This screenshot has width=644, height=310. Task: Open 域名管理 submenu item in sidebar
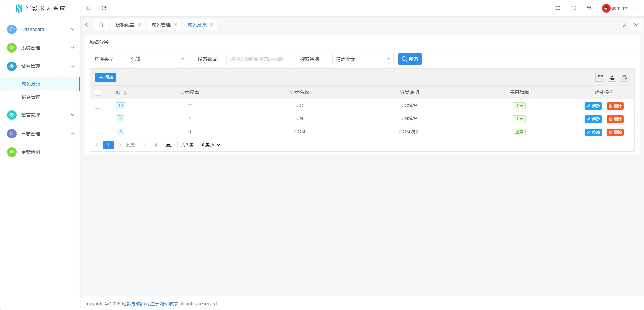point(31,97)
